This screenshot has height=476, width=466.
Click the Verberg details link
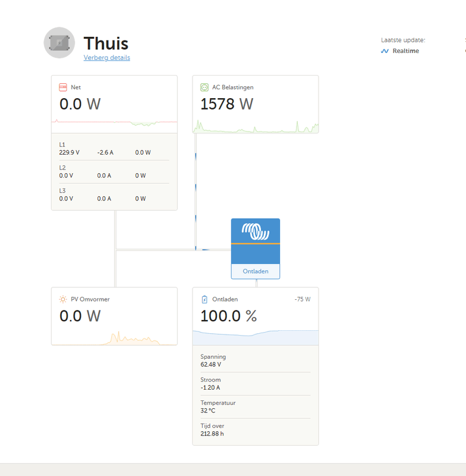coord(107,58)
